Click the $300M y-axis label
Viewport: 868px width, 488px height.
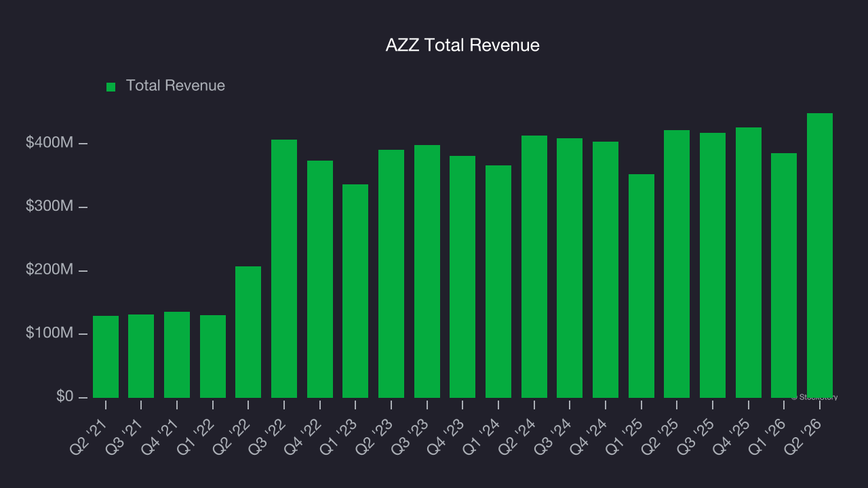(x=50, y=206)
